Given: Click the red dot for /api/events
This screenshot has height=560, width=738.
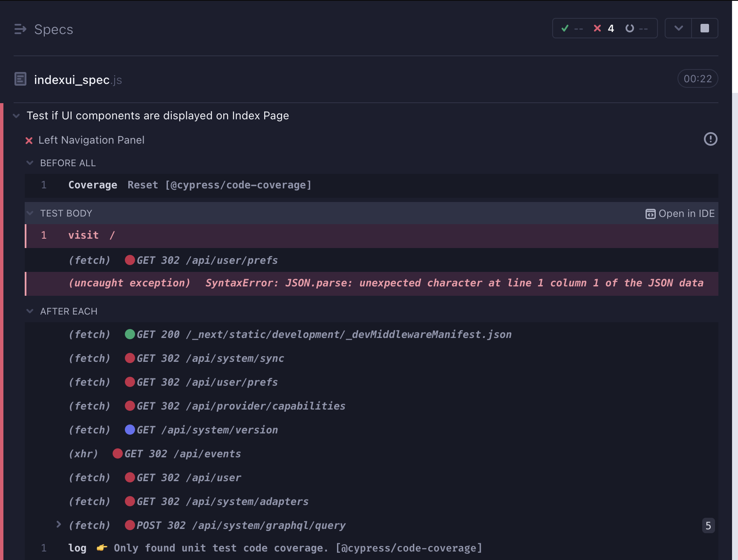Looking at the screenshot, I should pos(118,453).
